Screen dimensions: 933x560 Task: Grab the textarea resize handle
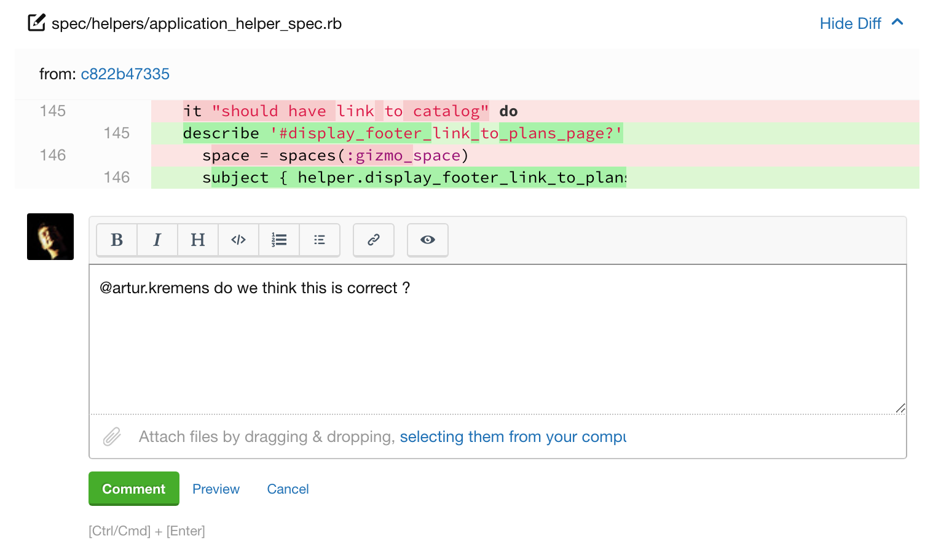pos(900,408)
